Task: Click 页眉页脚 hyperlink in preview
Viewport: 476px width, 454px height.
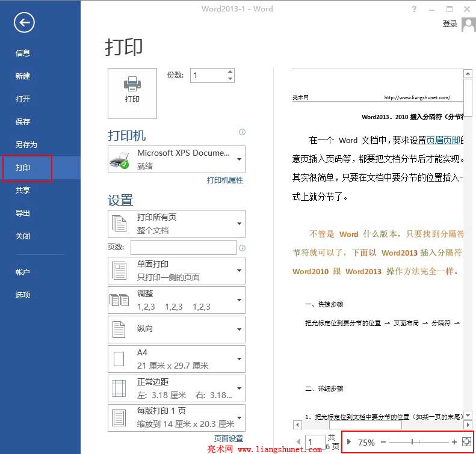Action: (x=445, y=140)
